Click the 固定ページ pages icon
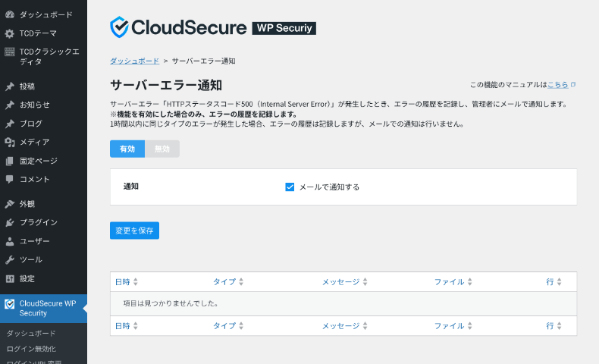 pyautogui.click(x=10, y=161)
